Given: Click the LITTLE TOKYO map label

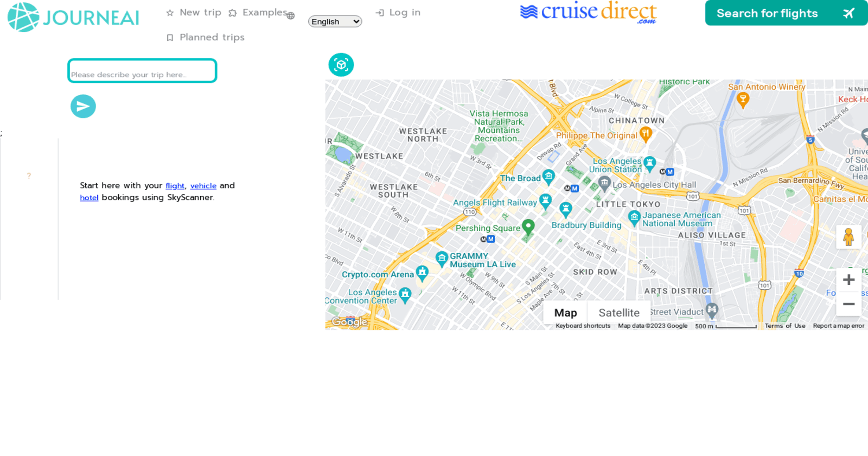Looking at the screenshot, I should tap(628, 205).
